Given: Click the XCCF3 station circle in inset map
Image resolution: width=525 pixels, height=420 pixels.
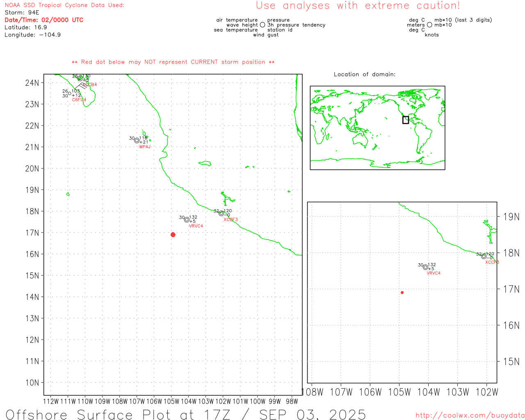Looking at the screenshot, I should [484, 256].
